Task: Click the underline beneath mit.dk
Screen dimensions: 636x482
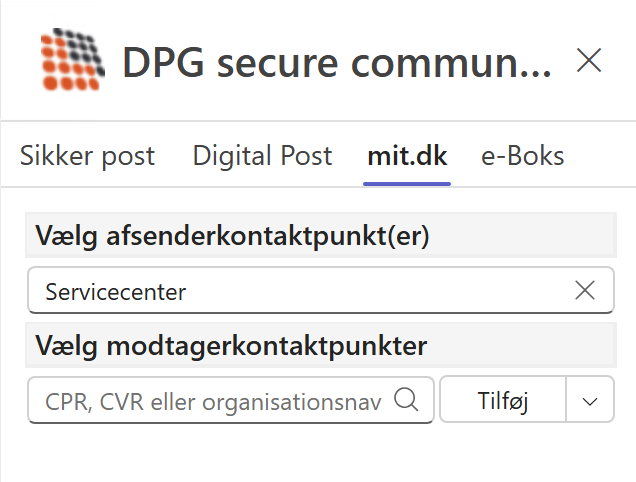Action: pyautogui.click(x=407, y=182)
